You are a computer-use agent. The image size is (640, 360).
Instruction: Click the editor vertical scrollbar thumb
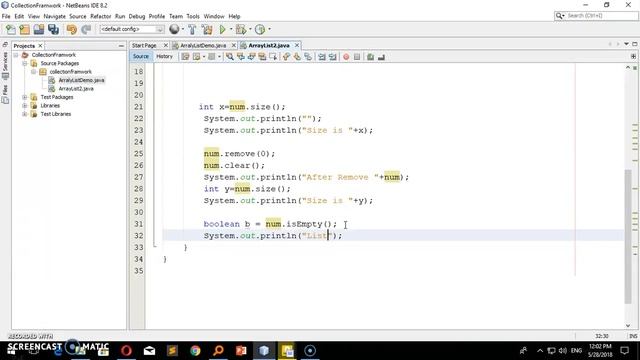pyautogui.click(x=628, y=236)
